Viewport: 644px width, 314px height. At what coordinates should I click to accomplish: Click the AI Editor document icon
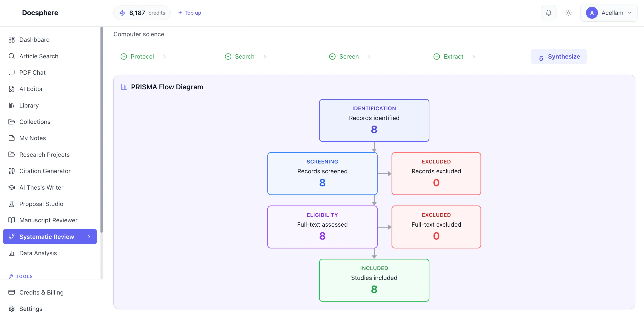pyautogui.click(x=12, y=89)
